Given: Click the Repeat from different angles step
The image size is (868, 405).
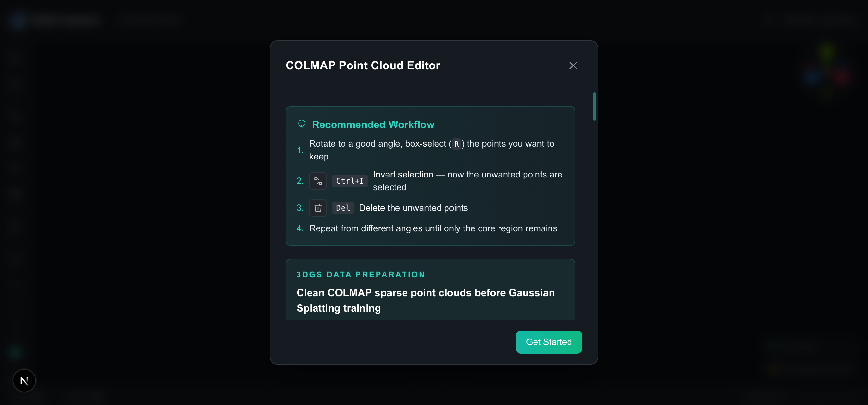Looking at the screenshot, I should 433,228.
